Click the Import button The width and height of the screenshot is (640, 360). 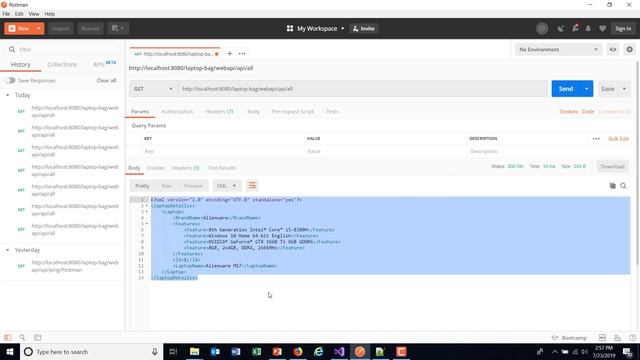coord(60,29)
